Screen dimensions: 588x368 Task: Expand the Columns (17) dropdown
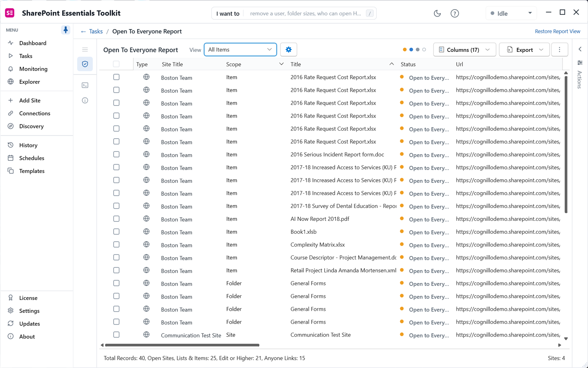pos(465,49)
